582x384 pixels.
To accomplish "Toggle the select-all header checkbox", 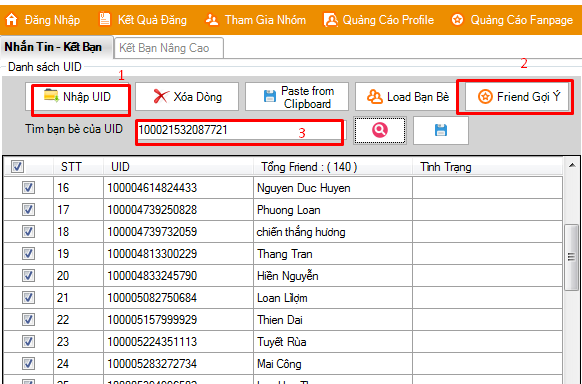I will [17, 167].
